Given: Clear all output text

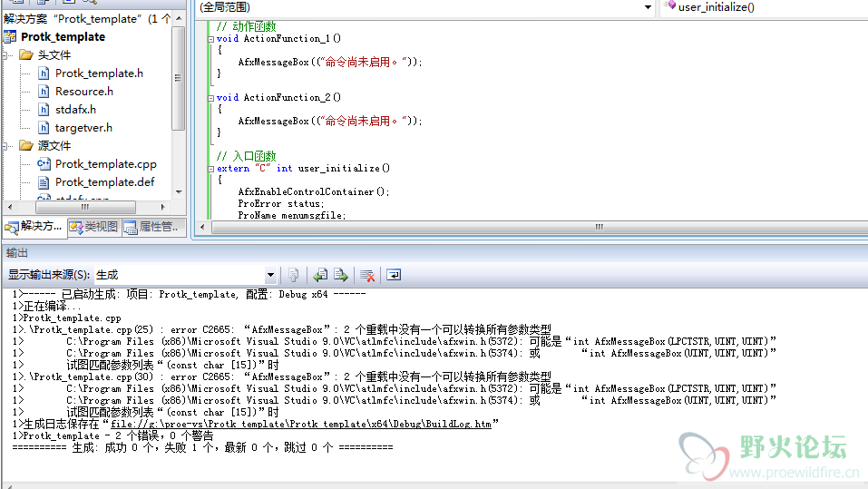Looking at the screenshot, I should tap(367, 275).
